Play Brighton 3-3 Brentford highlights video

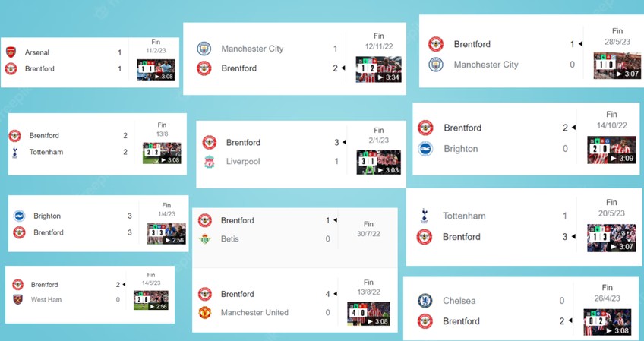pos(166,233)
